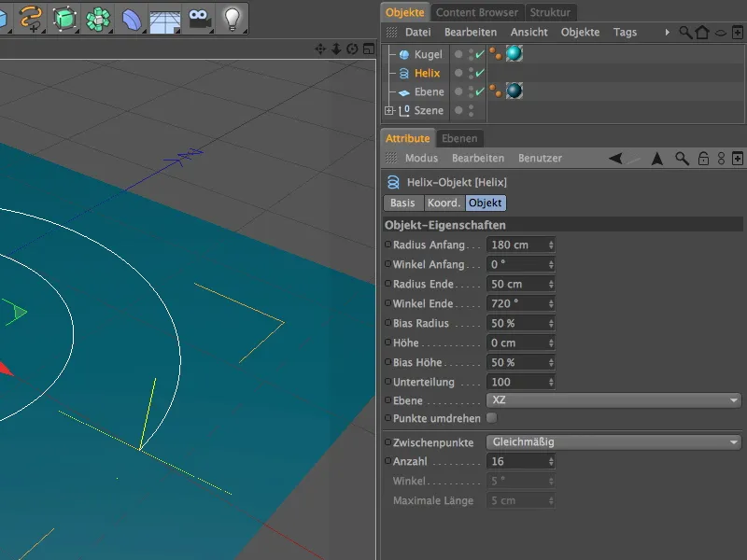747x560 pixels.
Task: Open the Ansicht menu in Objekte manager
Action: click(529, 33)
